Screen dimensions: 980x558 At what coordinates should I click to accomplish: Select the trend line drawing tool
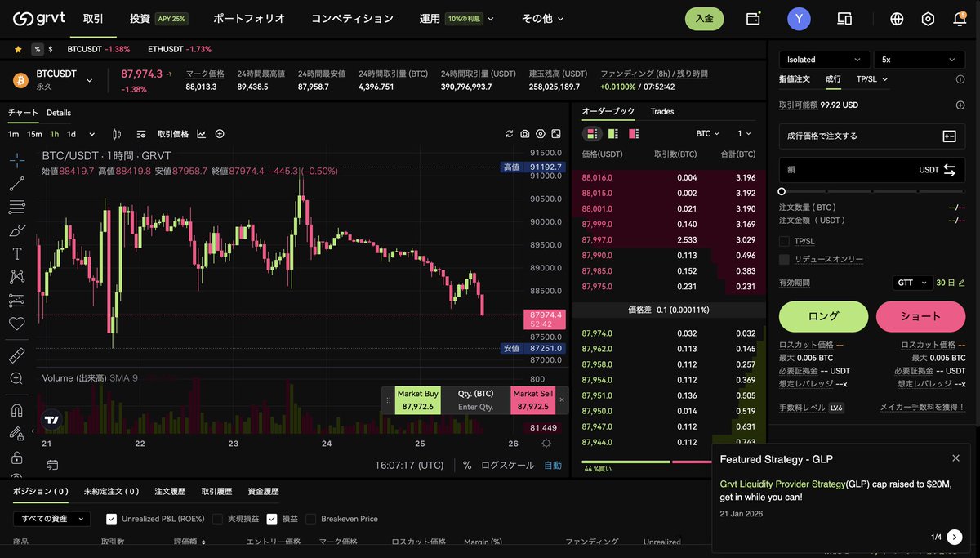tap(16, 183)
